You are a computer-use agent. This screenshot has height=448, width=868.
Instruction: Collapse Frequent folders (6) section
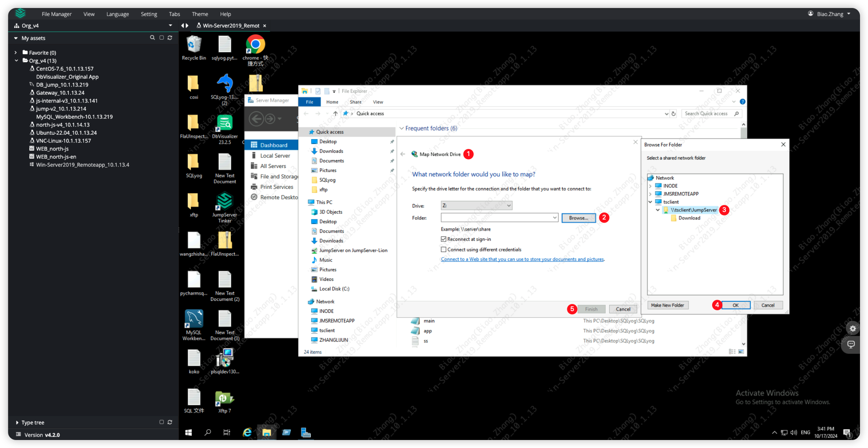[401, 128]
